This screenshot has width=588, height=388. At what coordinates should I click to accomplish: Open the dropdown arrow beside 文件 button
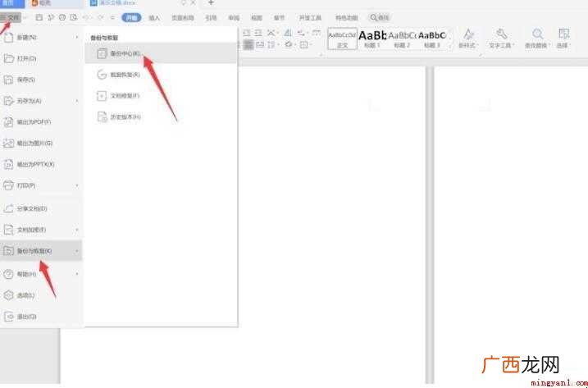25,18
